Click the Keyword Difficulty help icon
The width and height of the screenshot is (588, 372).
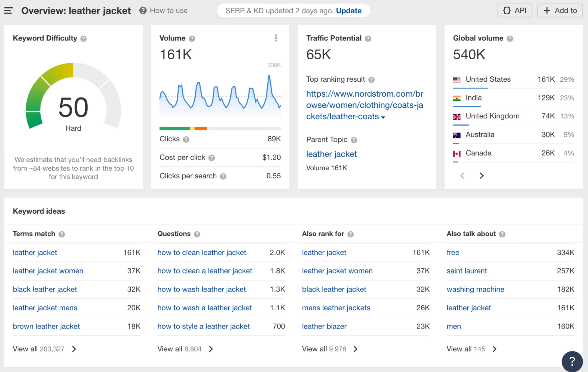click(x=83, y=38)
